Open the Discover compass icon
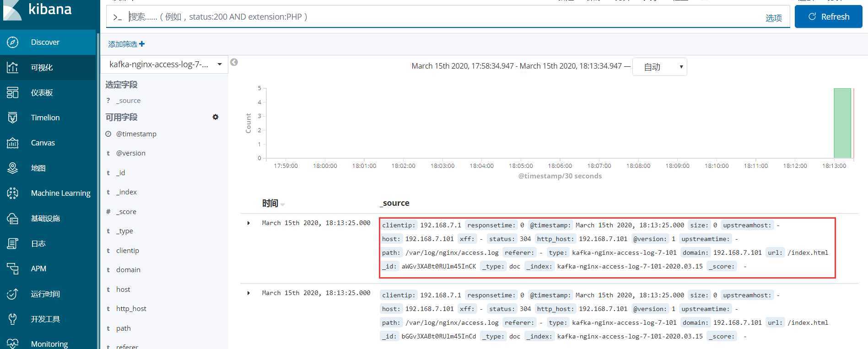Screen dimensions: 868x349 (x=13, y=42)
